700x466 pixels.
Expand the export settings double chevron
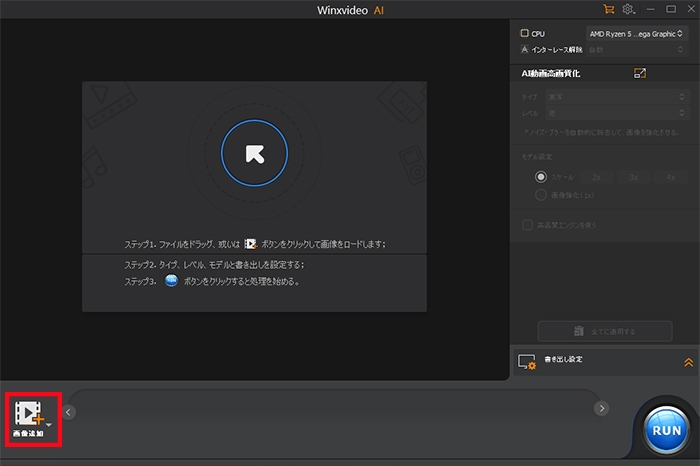(688, 362)
